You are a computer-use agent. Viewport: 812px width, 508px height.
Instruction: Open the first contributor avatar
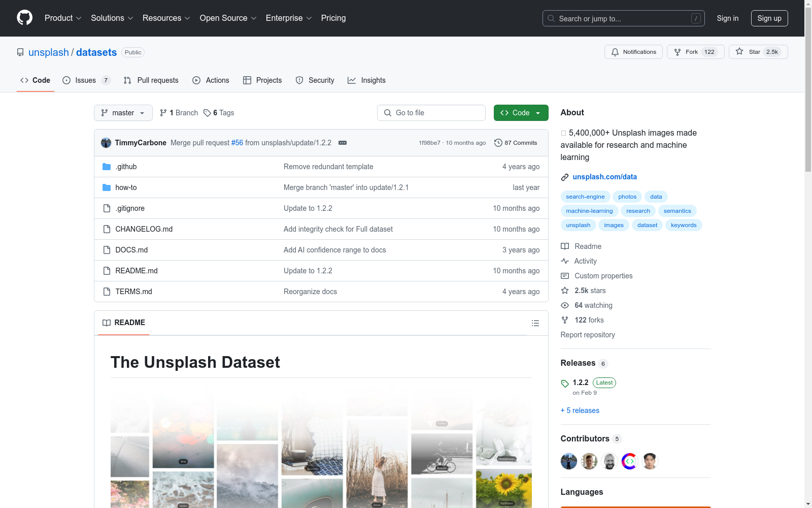[x=569, y=461]
